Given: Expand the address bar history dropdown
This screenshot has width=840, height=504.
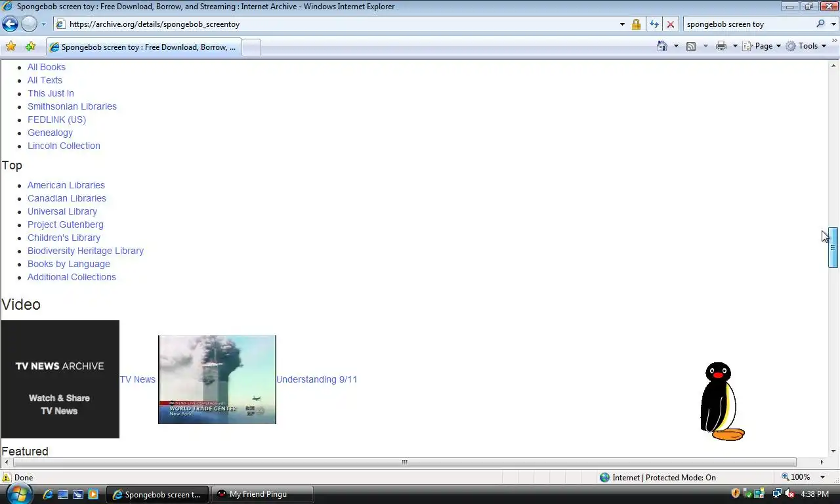Looking at the screenshot, I should [x=622, y=24].
